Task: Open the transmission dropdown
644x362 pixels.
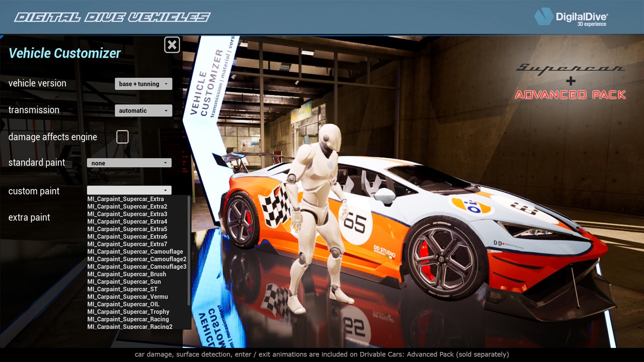Action: (x=143, y=111)
